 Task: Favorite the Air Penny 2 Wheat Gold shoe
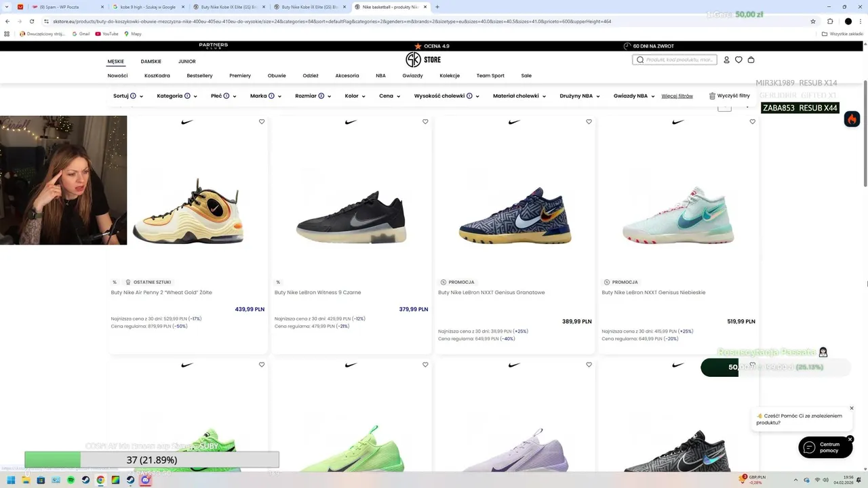click(x=262, y=122)
